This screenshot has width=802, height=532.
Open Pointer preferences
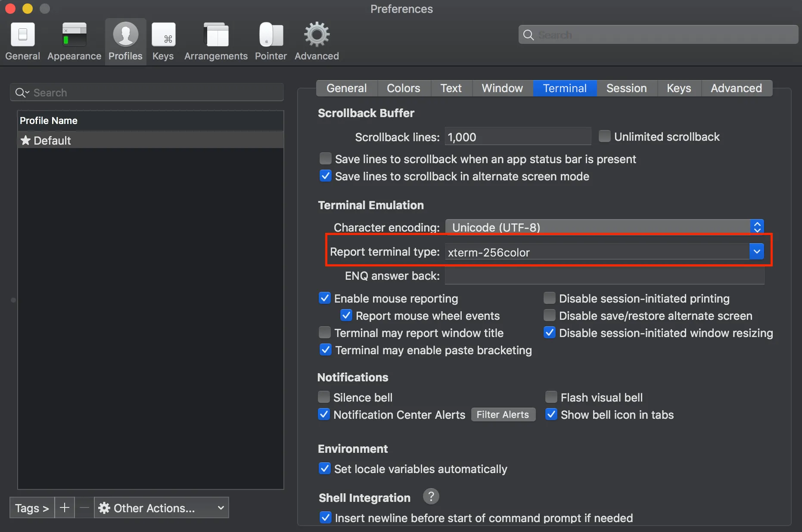point(270,41)
